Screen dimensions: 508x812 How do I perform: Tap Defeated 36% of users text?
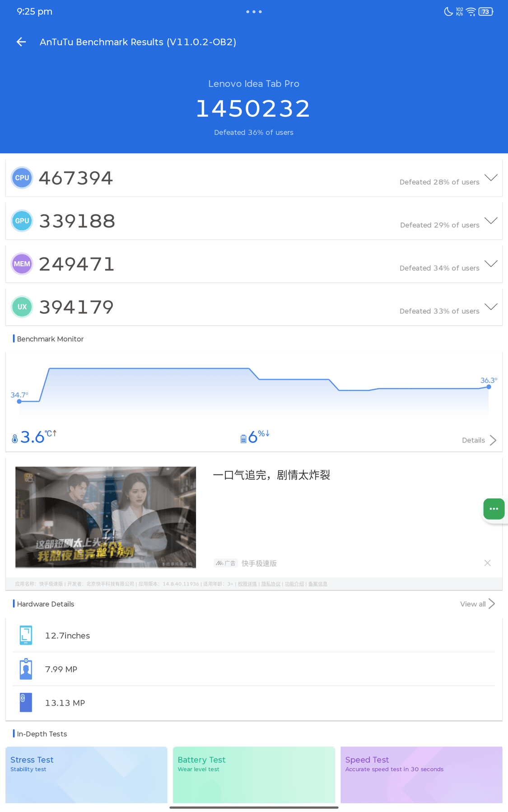click(x=254, y=133)
